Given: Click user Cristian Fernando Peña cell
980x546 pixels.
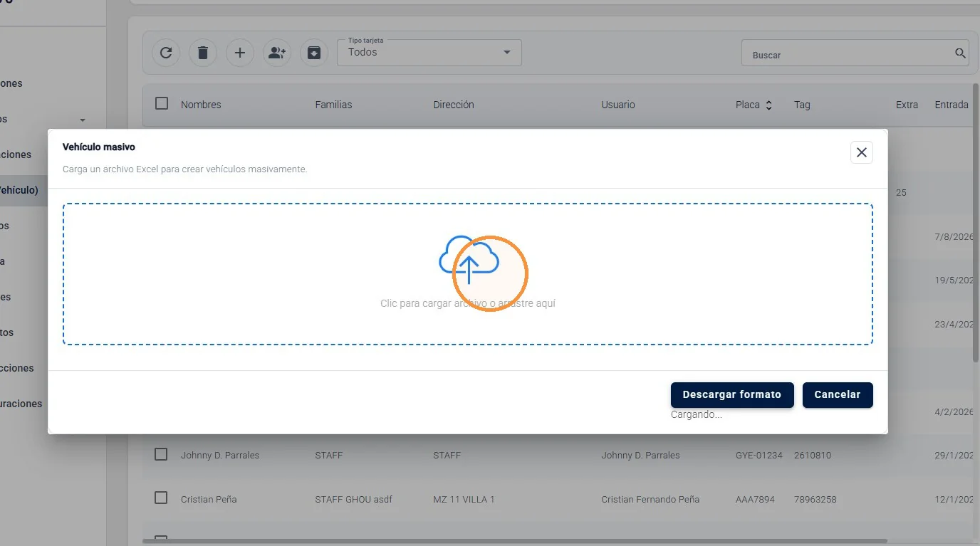Looking at the screenshot, I should point(650,499).
